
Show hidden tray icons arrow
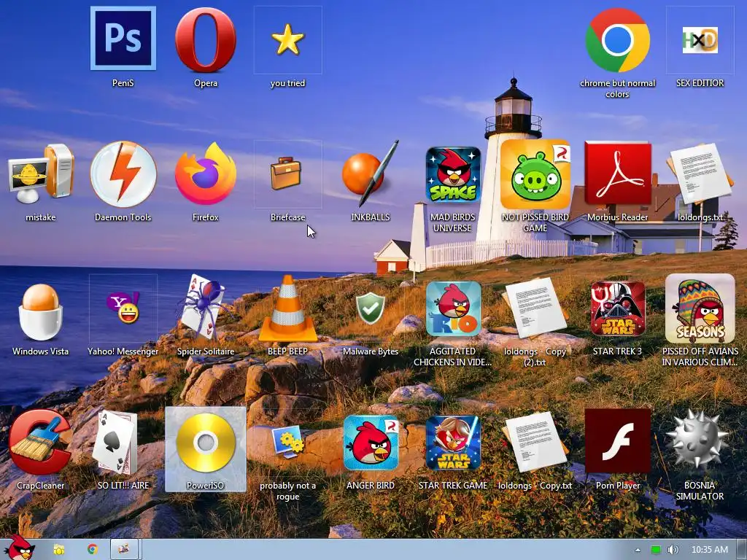tap(638, 550)
